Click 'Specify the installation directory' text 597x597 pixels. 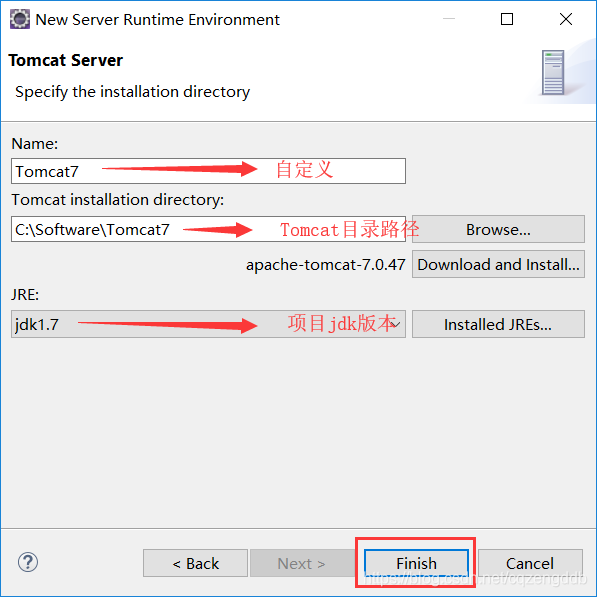coord(132,92)
